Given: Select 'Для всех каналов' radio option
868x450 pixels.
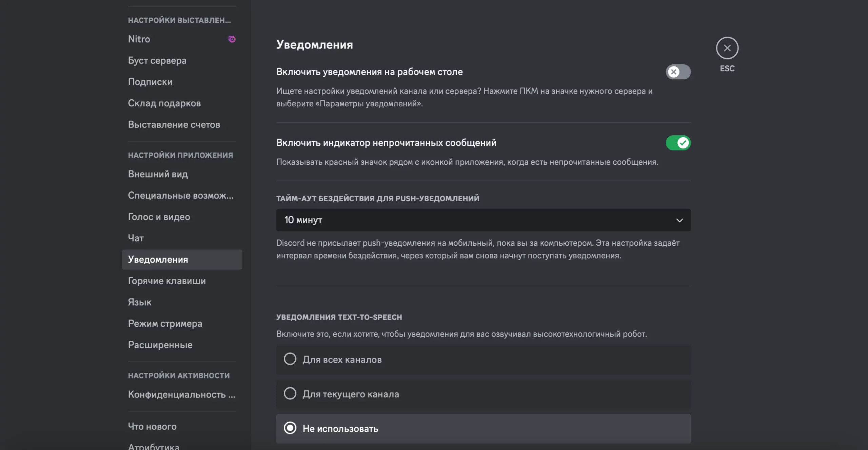Looking at the screenshot, I should coord(290,359).
